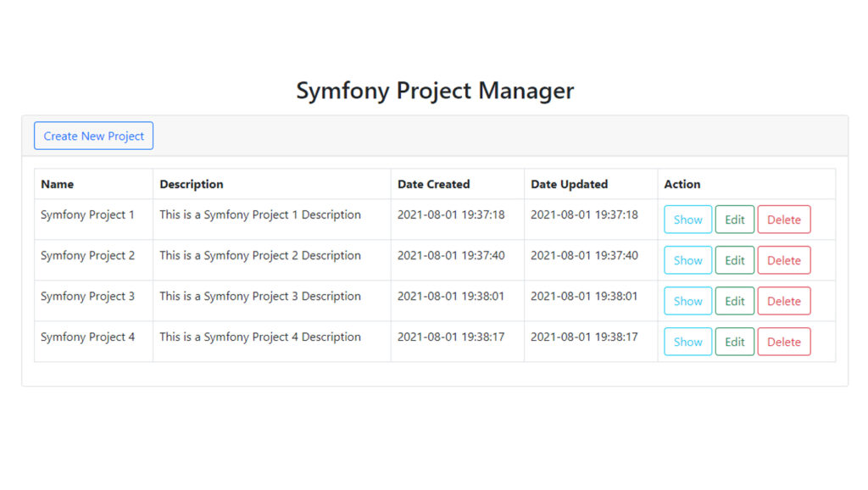Show details for Symfony Project 2
868x490 pixels.
(x=688, y=260)
